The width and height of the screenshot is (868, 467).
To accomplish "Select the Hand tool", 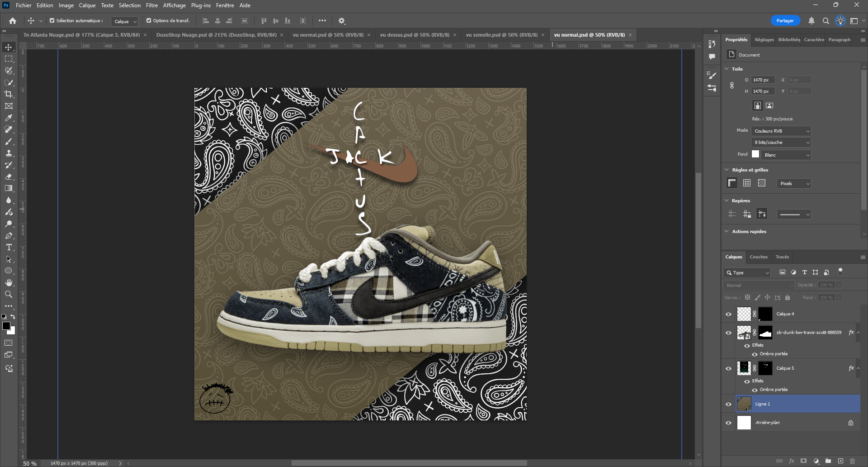I will click(x=9, y=282).
